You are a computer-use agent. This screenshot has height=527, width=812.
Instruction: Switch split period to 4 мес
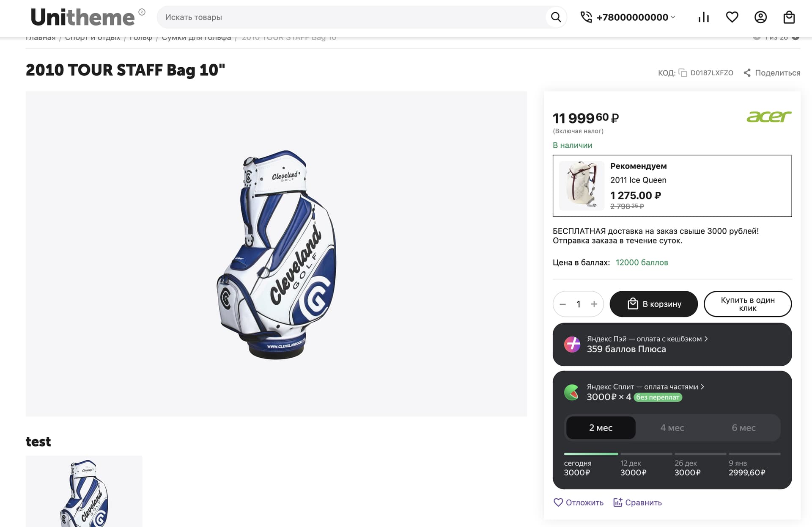click(x=672, y=428)
